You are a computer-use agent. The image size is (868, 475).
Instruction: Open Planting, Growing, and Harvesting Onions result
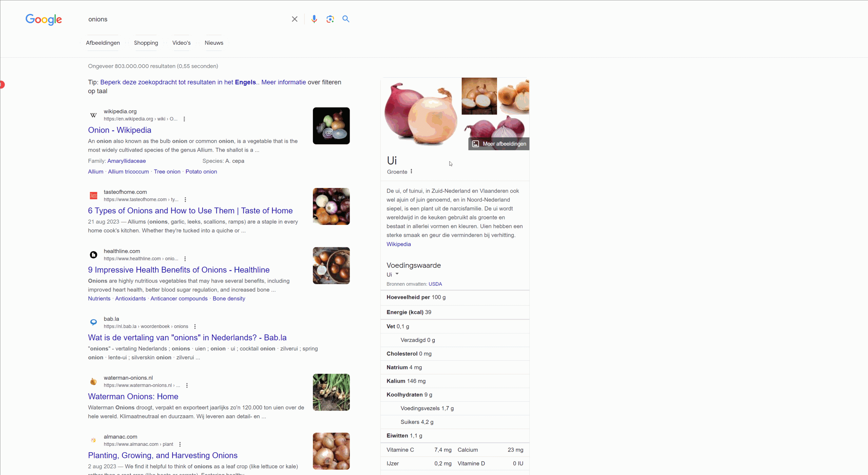point(163,455)
